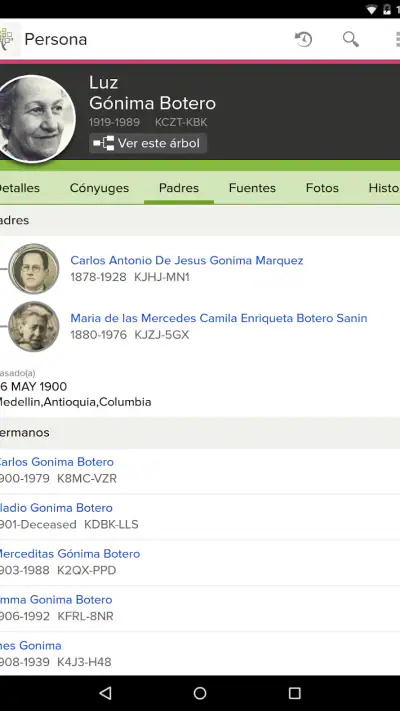Switch to the Fotos tab

pos(322,188)
